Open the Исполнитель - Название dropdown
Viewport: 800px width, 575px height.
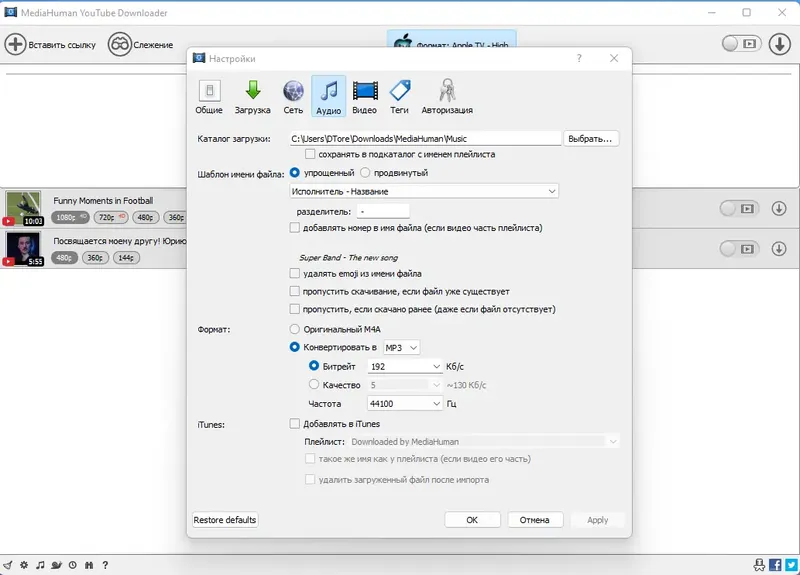pyautogui.click(x=423, y=191)
